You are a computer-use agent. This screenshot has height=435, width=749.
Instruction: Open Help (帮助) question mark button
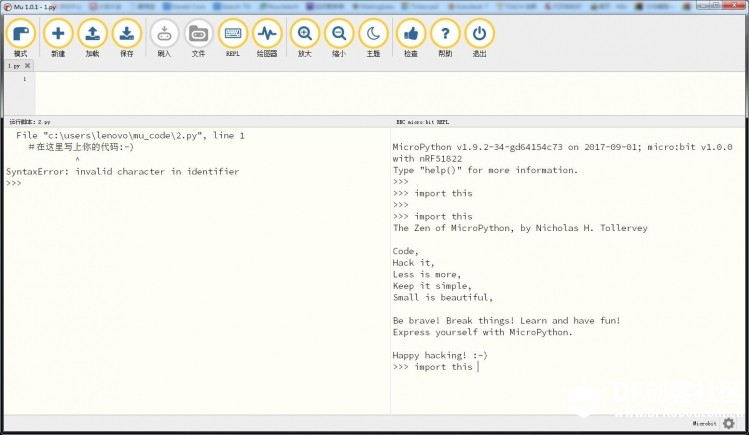click(445, 38)
